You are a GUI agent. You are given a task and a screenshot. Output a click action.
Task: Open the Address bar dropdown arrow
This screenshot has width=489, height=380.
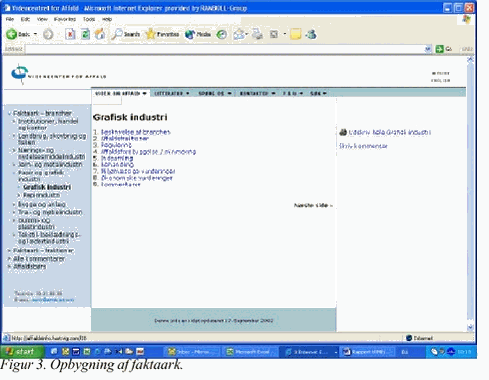pyautogui.click(x=428, y=49)
